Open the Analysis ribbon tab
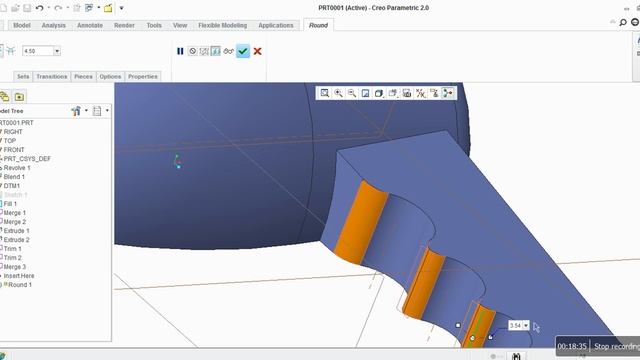The image size is (640, 360). 53,25
